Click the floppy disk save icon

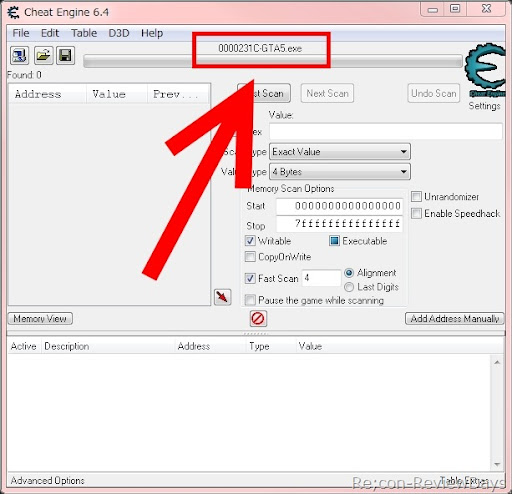point(65,55)
